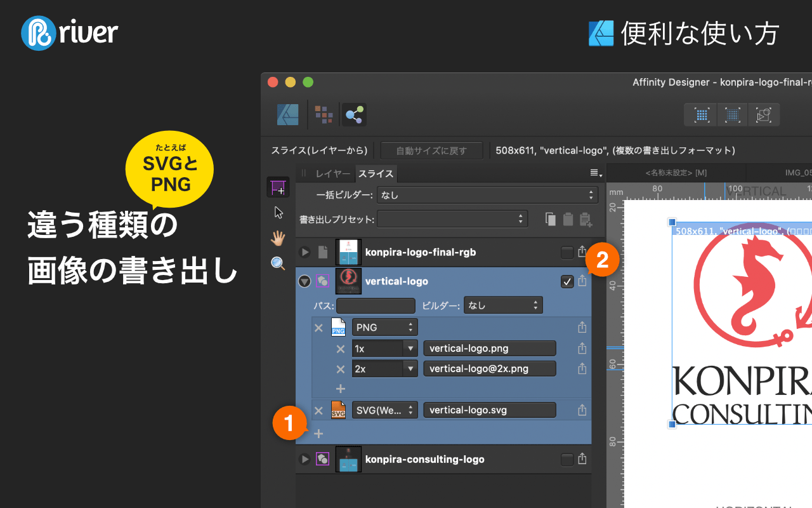This screenshot has width=812, height=508.
Task: Open the PNG format dropdown
Action: (x=384, y=327)
